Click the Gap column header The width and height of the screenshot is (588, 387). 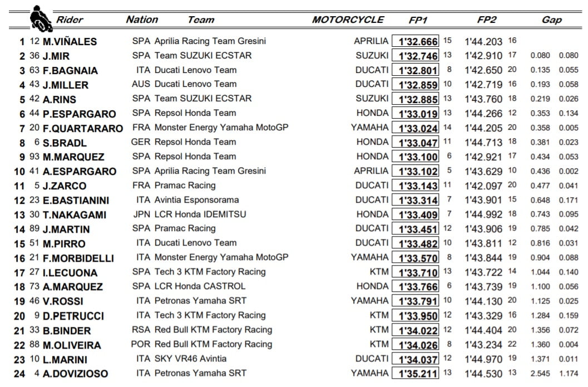552,20
